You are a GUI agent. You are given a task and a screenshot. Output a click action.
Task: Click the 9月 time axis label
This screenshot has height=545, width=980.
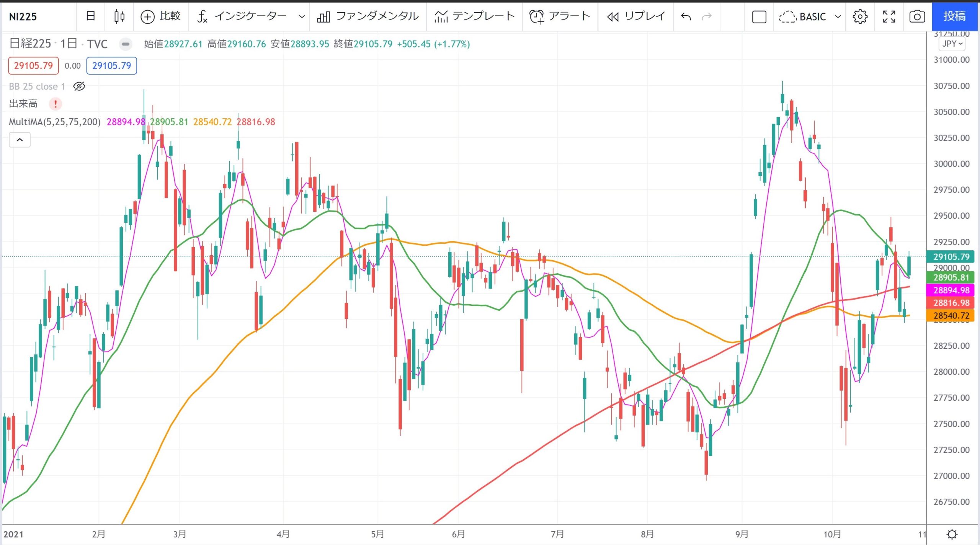(742, 534)
